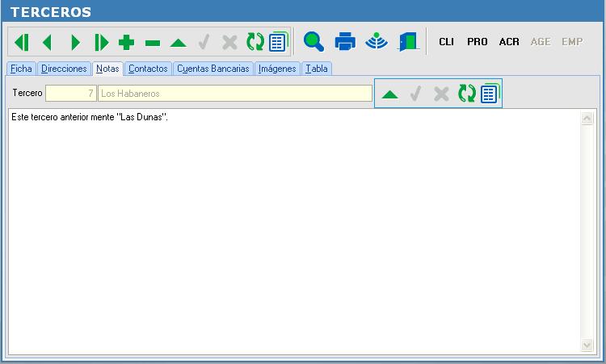Viewport: 606px width, 364px height.
Task: Open the Direcciones tab
Action: click(x=64, y=69)
